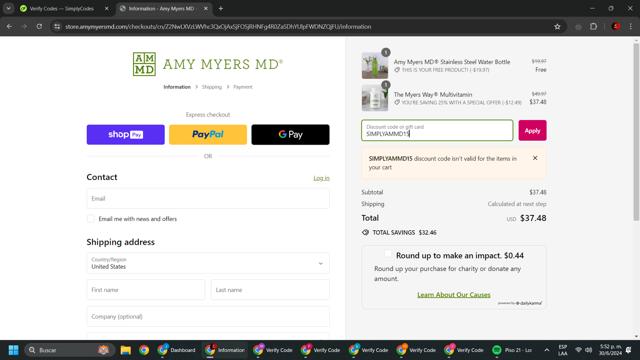640x360 pixels.
Task: Open the Windows Start menu
Action: tap(13, 350)
